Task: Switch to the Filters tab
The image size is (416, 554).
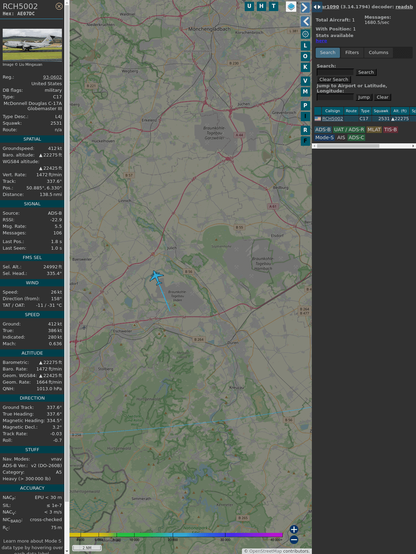Action: pyautogui.click(x=352, y=53)
